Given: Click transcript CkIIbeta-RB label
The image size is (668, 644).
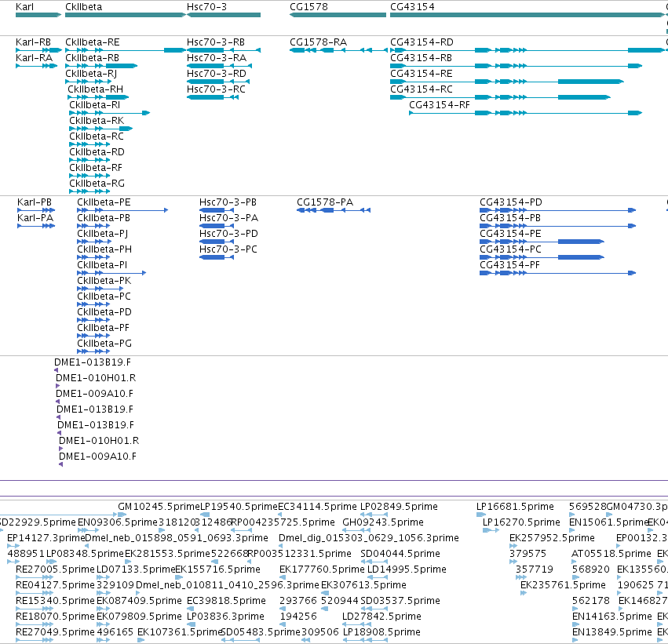Looking at the screenshot, I should tap(92, 58).
